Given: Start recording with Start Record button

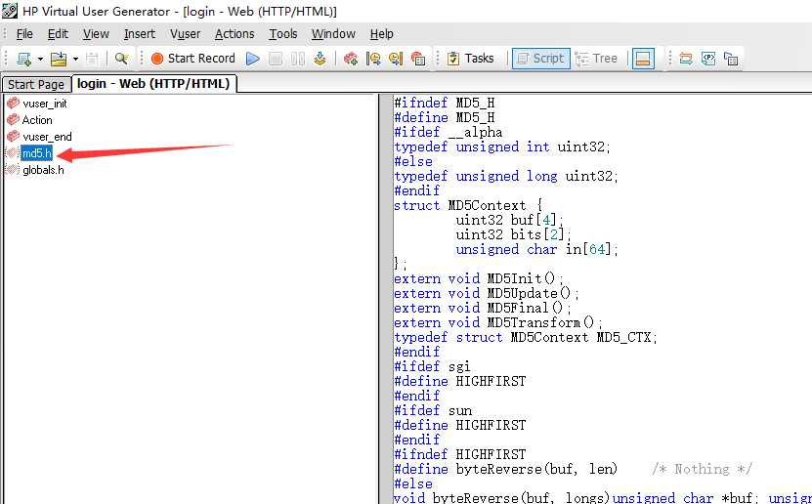Looking at the screenshot, I should click(193, 59).
